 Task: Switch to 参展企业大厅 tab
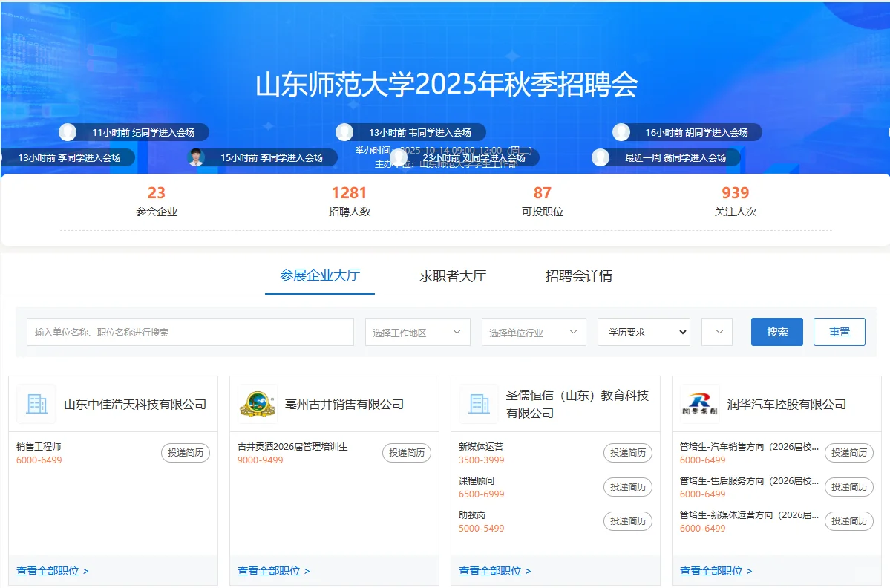tap(320, 276)
